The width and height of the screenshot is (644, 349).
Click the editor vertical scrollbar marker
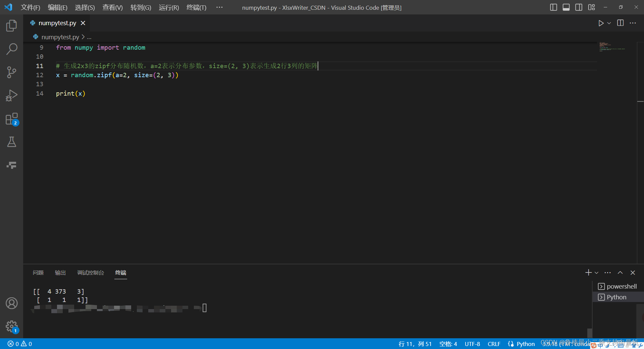tap(640, 101)
